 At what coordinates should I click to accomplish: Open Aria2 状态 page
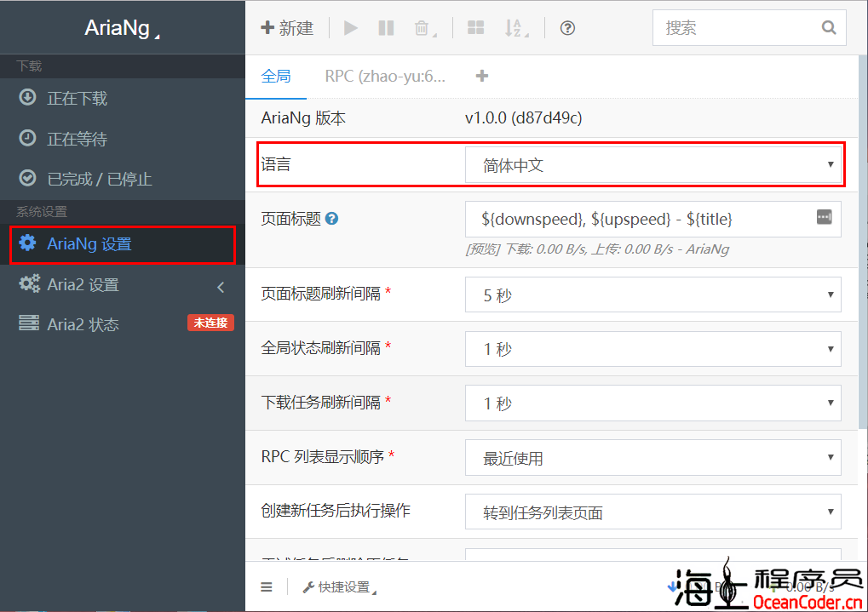(x=122, y=324)
